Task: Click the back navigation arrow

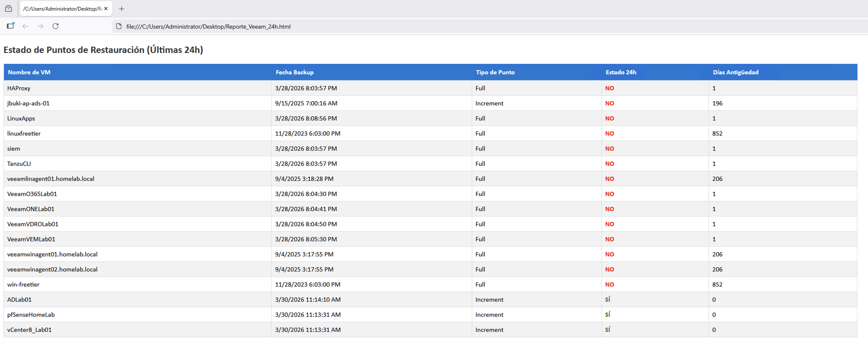Action: 25,26
